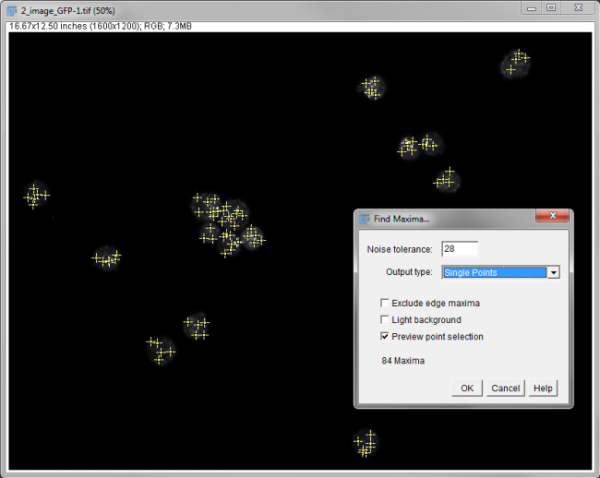The width and height of the screenshot is (600, 478).
Task: Click the cell at the bottom center of the image
Action: (x=366, y=442)
